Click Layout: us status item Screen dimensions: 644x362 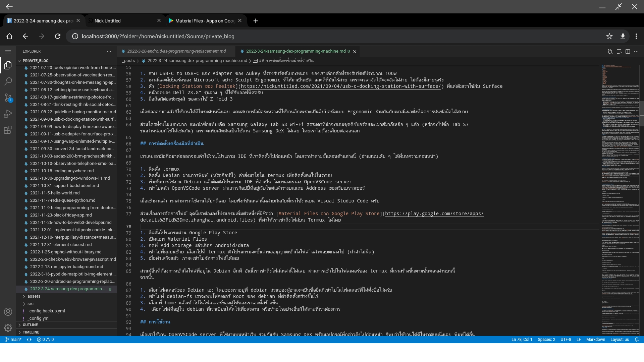[x=620, y=340]
